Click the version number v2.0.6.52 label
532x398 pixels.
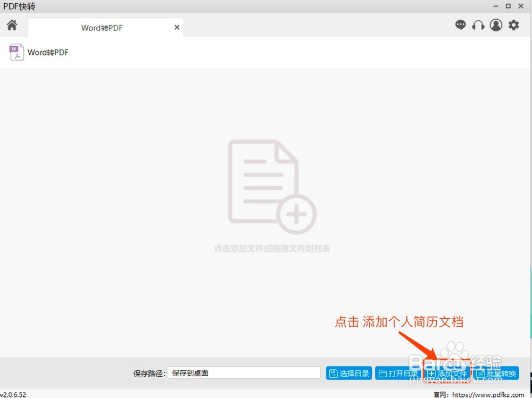point(12,394)
